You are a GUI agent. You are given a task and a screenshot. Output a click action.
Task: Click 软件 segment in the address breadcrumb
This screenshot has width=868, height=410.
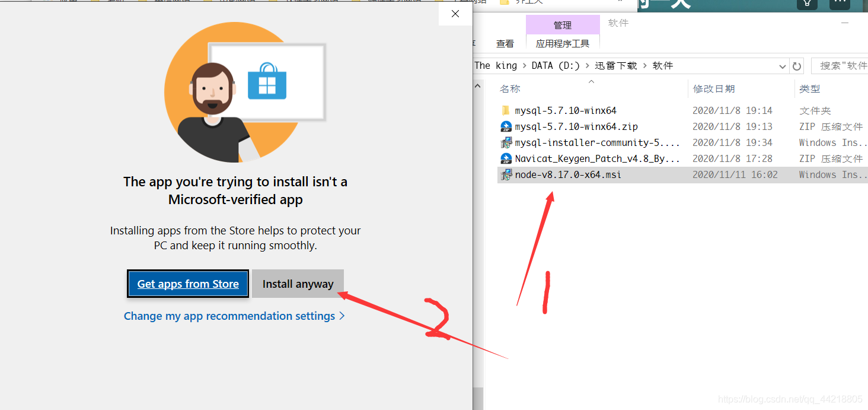coord(663,65)
